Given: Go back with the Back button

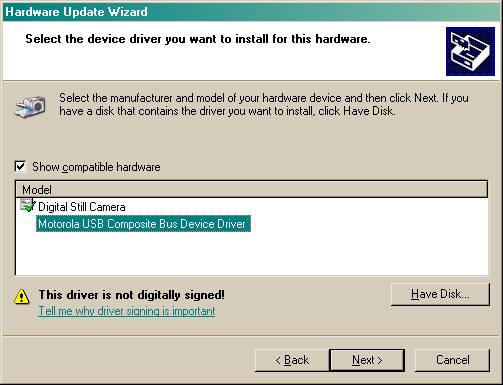Looking at the screenshot, I should coord(292,360).
